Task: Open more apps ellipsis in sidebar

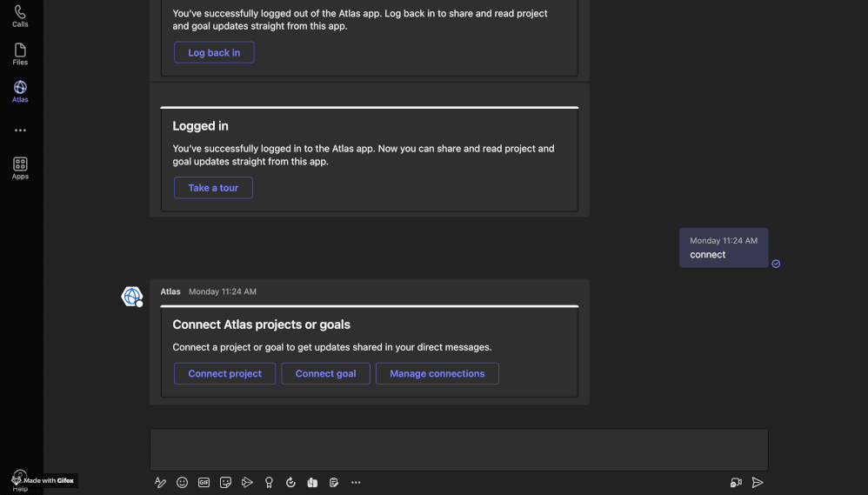Action: (20, 130)
